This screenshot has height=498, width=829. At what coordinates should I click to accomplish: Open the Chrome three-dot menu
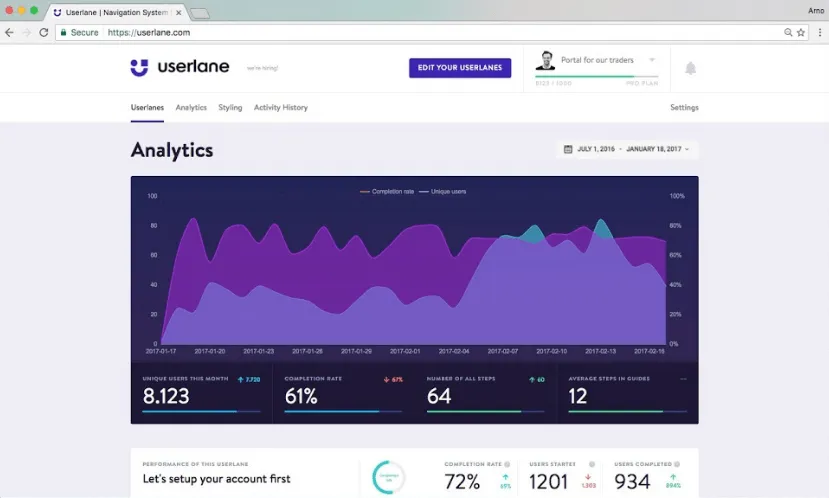click(x=820, y=33)
